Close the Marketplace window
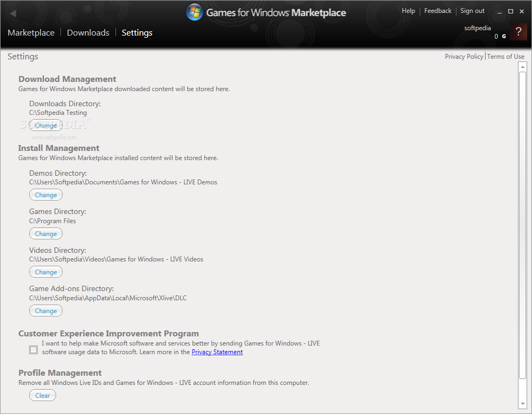This screenshot has width=532, height=414. (522, 11)
